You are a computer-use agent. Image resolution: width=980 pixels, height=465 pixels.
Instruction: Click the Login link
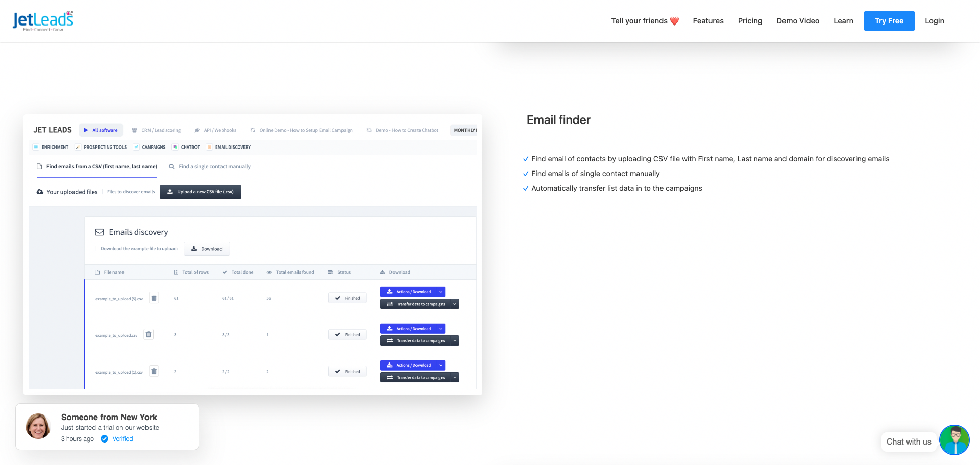935,21
